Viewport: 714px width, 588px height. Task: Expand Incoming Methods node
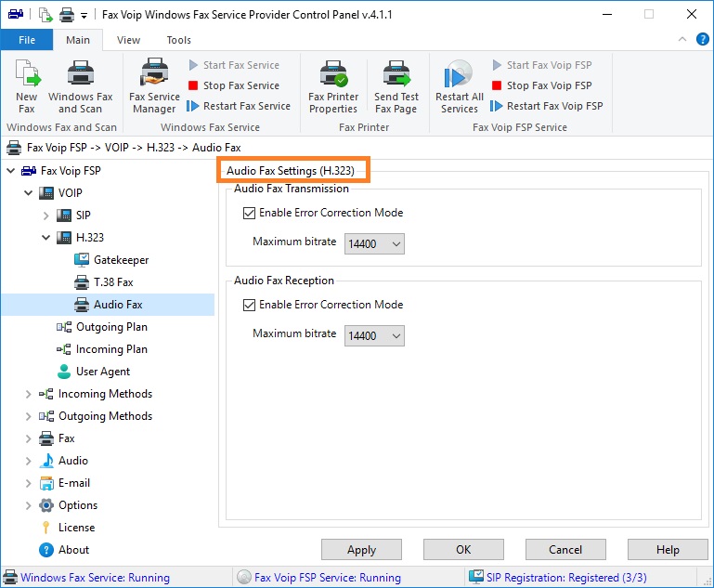pos(28,394)
